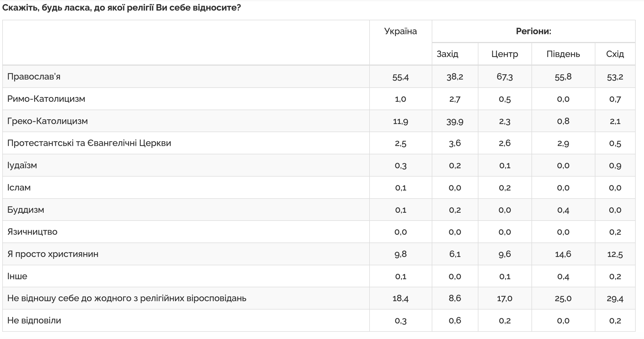Image resolution: width=644 pixels, height=339 pixels.
Task: Click the Римо-Католицизм row label
Action: click(46, 99)
